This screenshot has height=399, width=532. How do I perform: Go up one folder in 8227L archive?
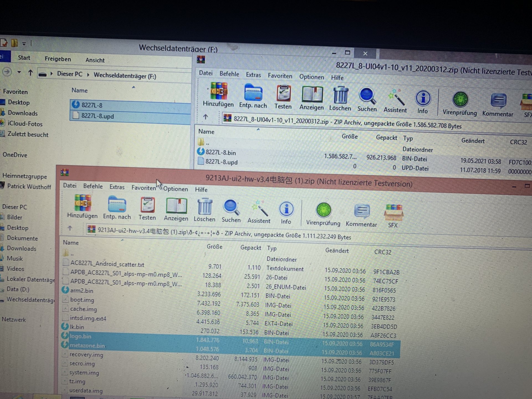[205, 117]
